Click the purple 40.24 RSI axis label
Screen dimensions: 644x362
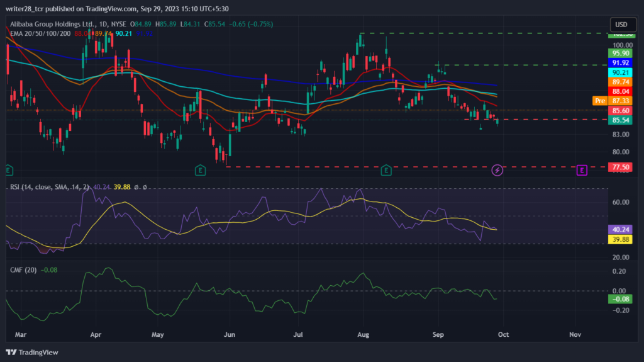coord(620,230)
